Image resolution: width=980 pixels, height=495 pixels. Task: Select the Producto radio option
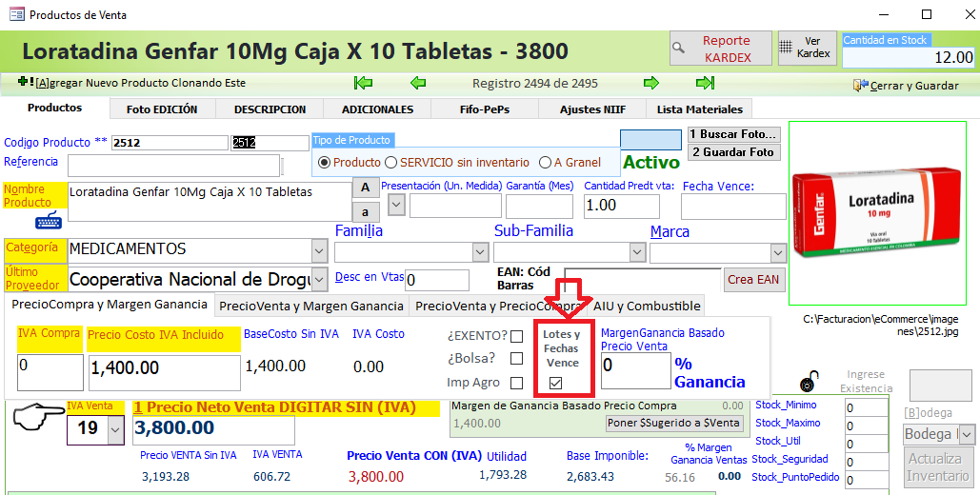pyautogui.click(x=324, y=163)
